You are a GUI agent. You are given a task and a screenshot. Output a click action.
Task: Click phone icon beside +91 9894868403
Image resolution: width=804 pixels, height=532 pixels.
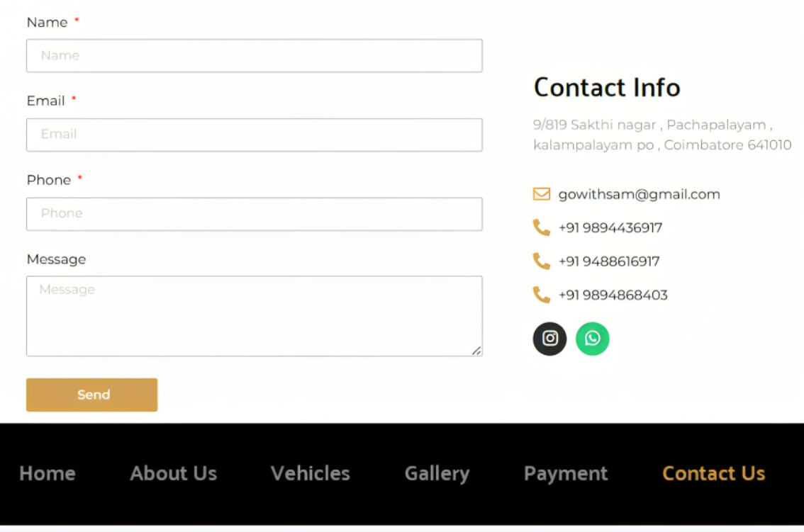point(542,295)
